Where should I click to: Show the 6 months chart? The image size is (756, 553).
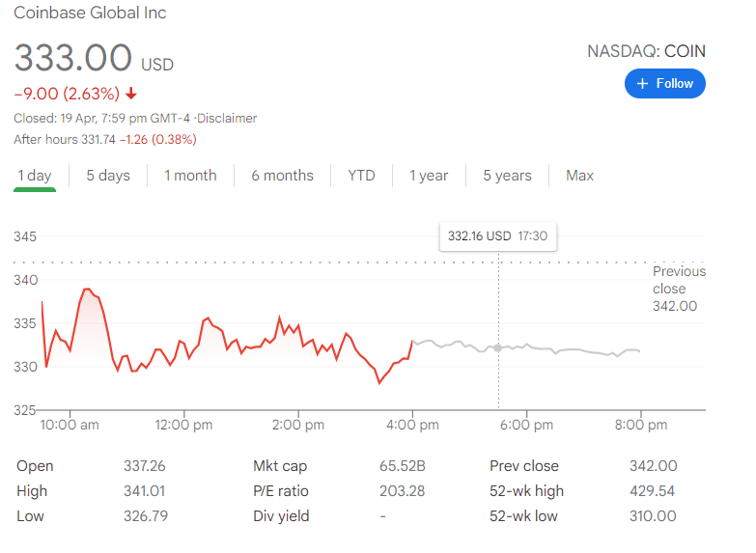pos(282,176)
